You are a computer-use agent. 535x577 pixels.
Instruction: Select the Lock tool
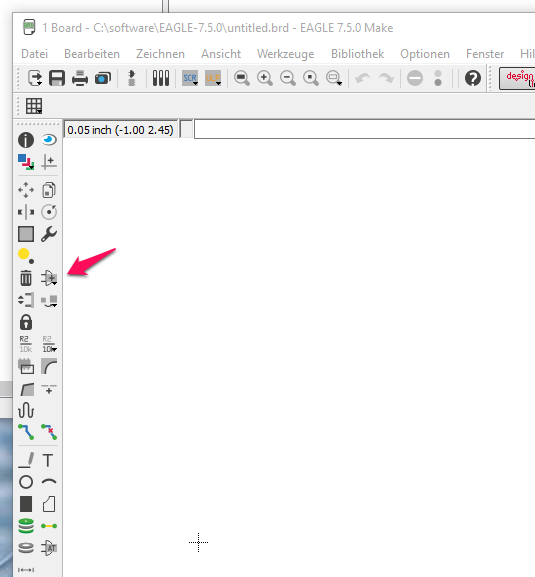click(x=26, y=322)
